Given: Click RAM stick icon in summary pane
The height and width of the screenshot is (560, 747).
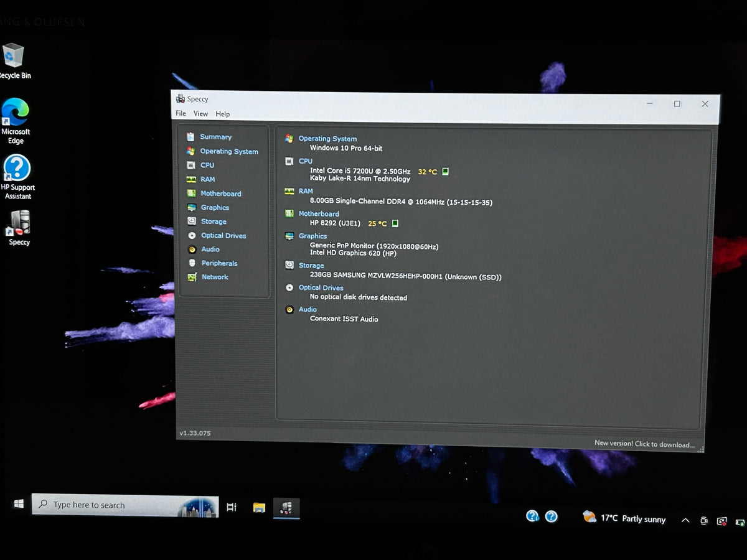Looking at the screenshot, I should point(289,192).
